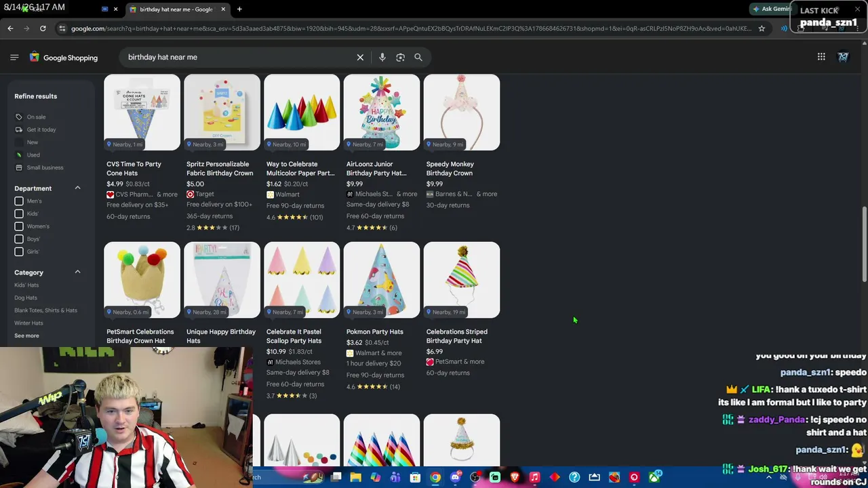Tick the Girls' department checkbox

(x=19, y=251)
